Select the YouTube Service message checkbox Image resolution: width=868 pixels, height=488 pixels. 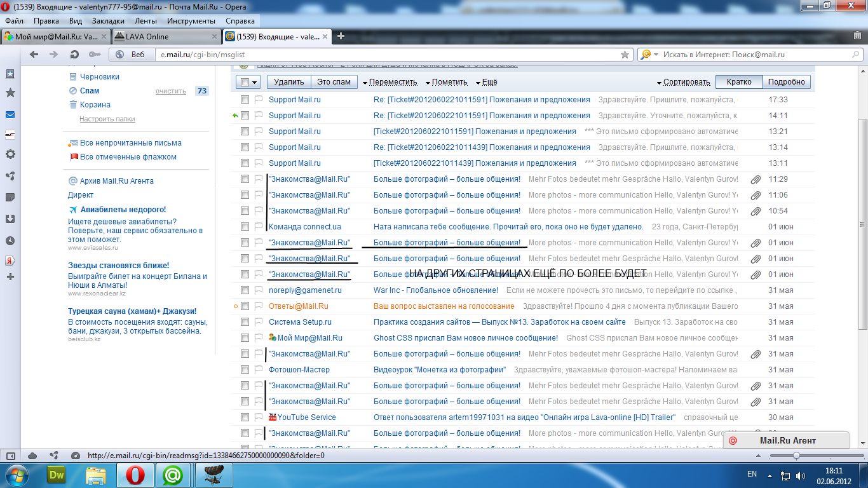click(245, 417)
